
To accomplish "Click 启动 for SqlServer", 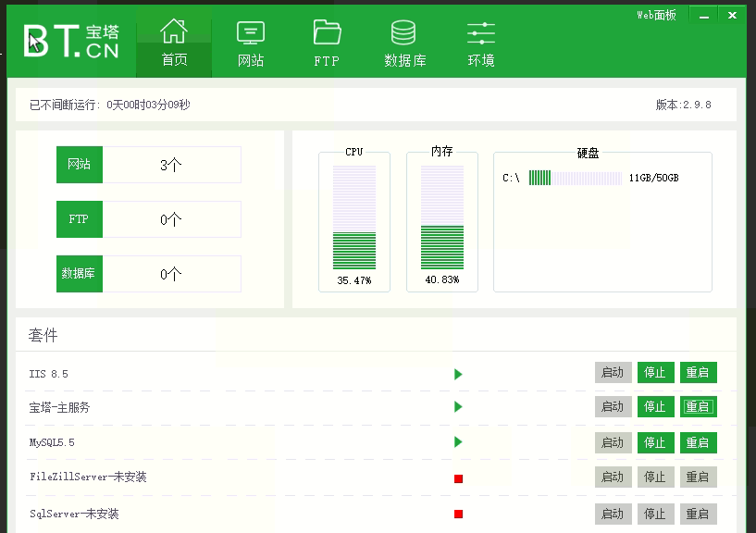I will [x=613, y=514].
